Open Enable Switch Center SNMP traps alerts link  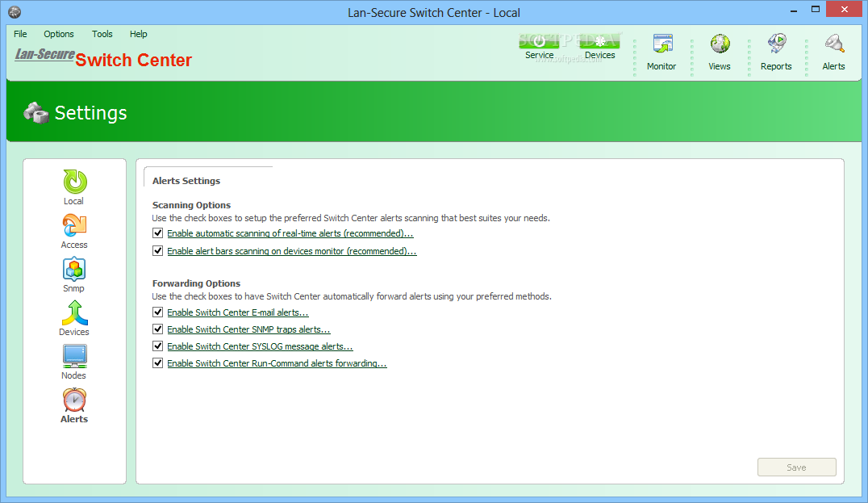pos(248,329)
